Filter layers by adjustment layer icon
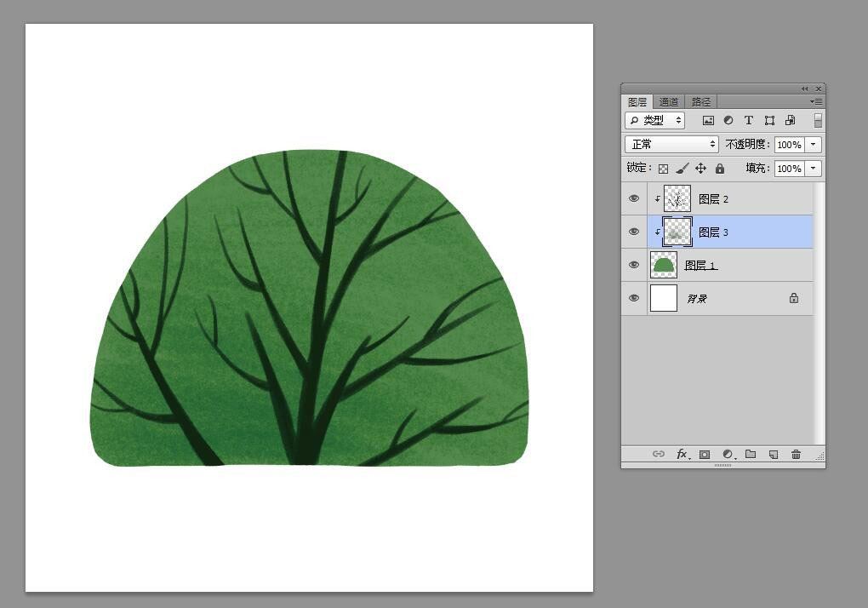The width and height of the screenshot is (868, 608). (728, 120)
